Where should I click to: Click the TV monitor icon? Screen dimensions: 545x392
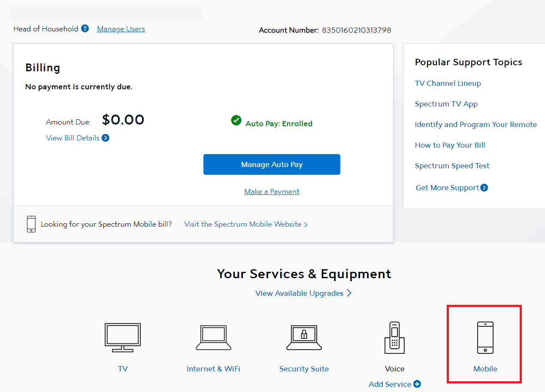pyautogui.click(x=123, y=337)
